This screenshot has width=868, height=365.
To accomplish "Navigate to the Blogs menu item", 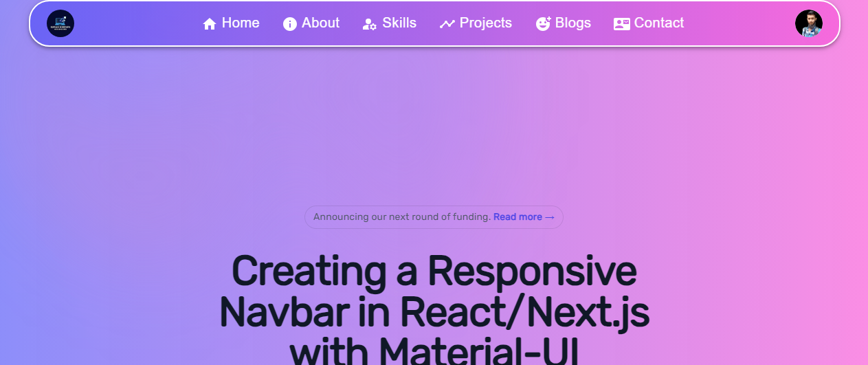I will 564,23.
